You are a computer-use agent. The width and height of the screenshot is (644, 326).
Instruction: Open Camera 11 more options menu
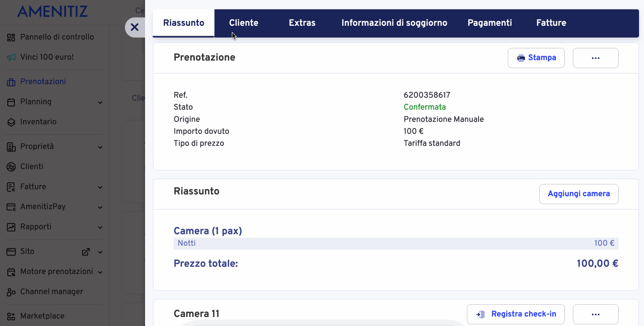point(596,314)
